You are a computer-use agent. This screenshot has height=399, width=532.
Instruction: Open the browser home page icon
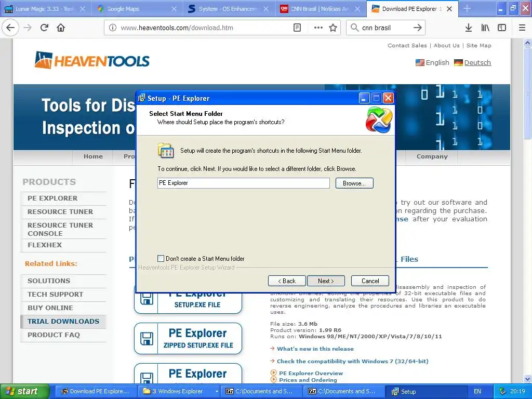61,28
